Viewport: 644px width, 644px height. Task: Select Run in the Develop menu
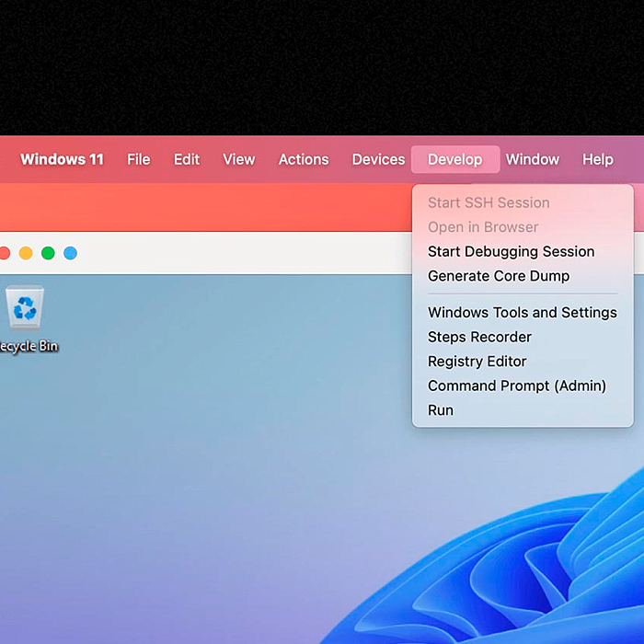pos(441,410)
